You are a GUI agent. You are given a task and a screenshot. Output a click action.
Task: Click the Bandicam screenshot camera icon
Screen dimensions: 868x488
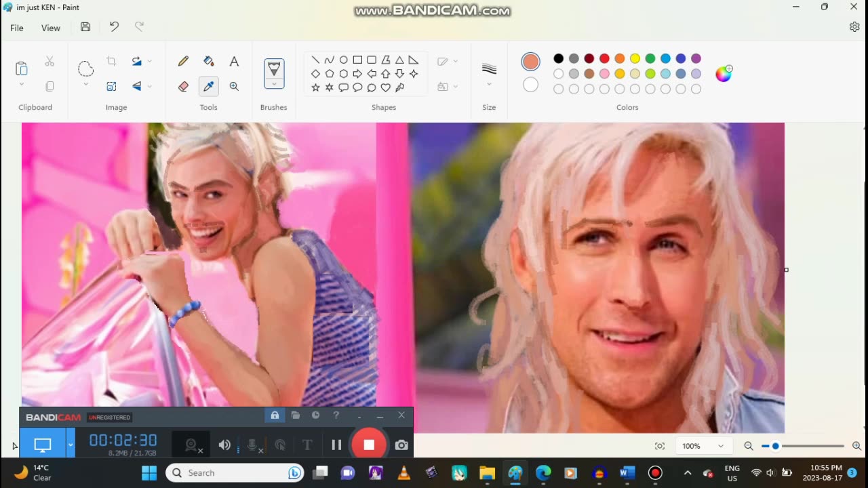401,445
